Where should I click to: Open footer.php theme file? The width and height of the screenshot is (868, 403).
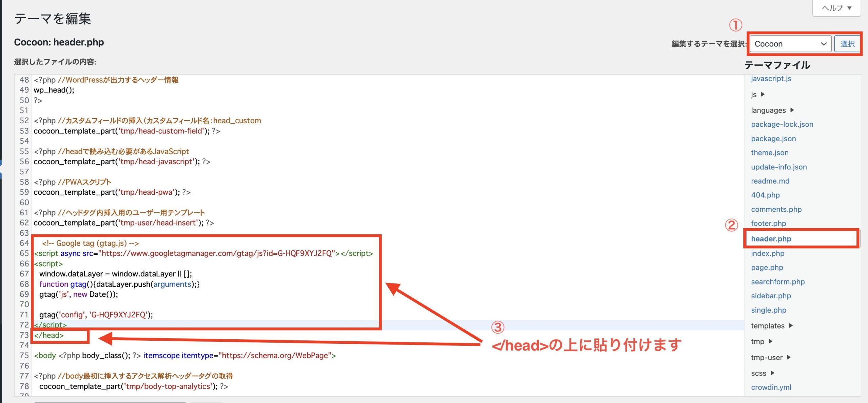pyautogui.click(x=768, y=224)
